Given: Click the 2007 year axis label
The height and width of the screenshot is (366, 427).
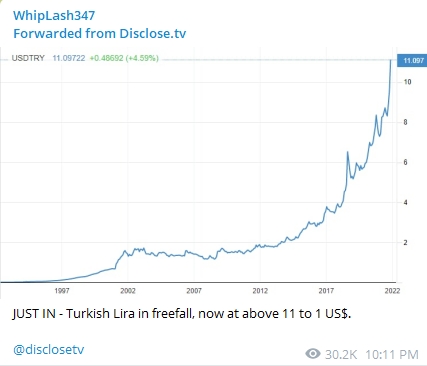Looking at the screenshot, I should (x=194, y=291).
